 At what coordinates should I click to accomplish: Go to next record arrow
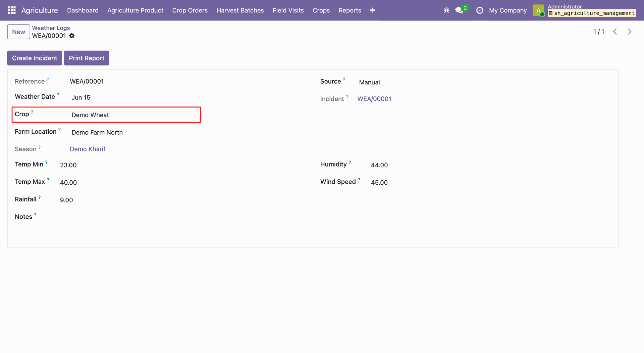click(630, 32)
